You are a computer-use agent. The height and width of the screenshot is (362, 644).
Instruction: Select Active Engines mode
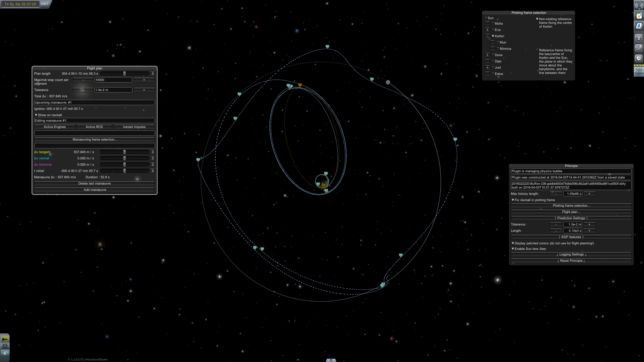pos(55,127)
